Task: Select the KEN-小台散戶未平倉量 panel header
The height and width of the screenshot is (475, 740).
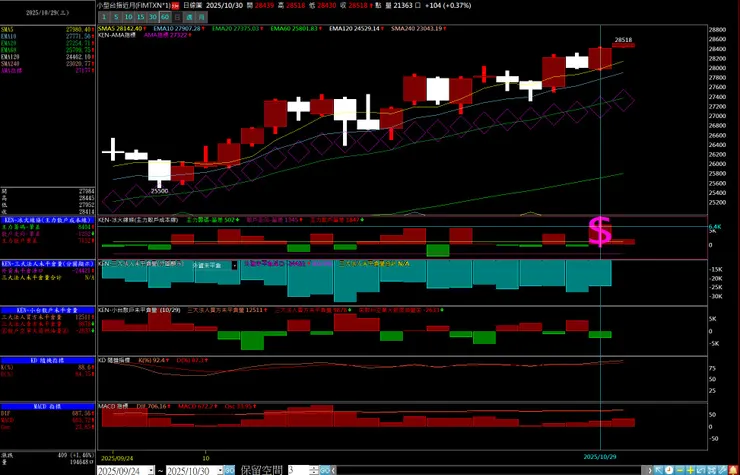Action: [x=48, y=310]
